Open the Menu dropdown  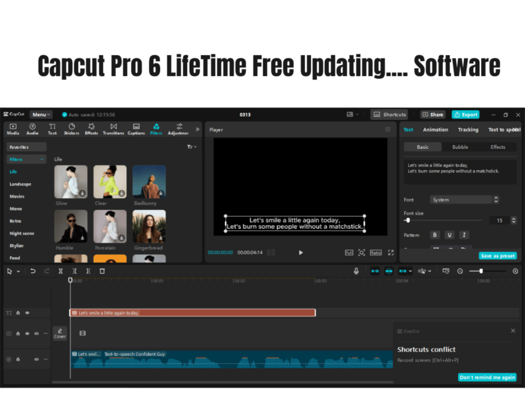(x=41, y=115)
